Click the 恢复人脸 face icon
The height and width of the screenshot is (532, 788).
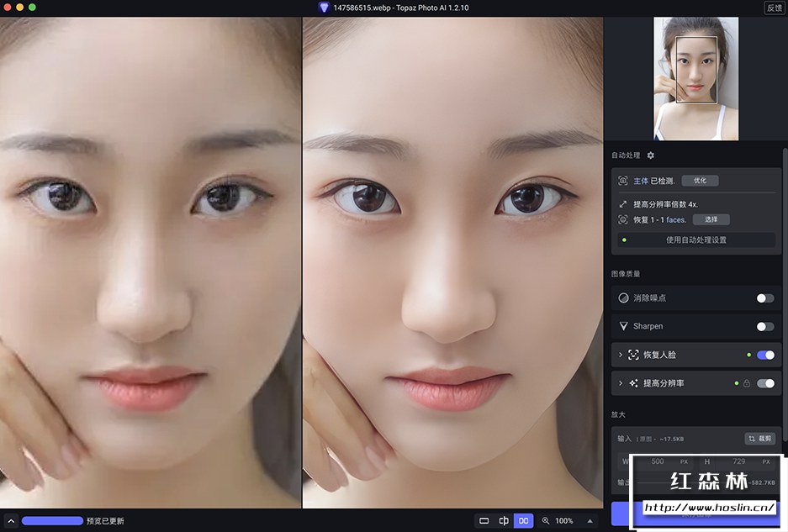(633, 355)
